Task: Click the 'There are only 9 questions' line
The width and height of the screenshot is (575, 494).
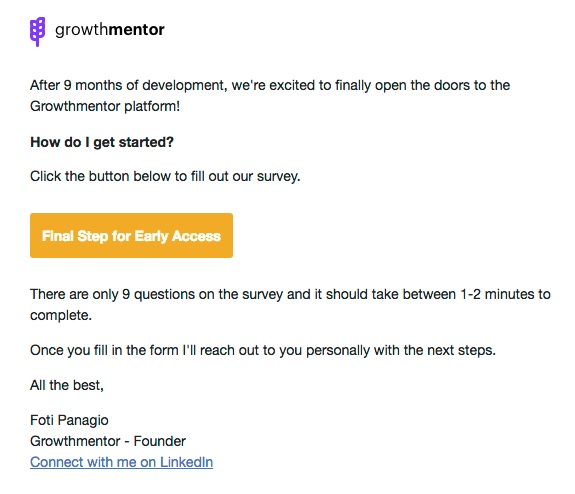Action: 290,294
